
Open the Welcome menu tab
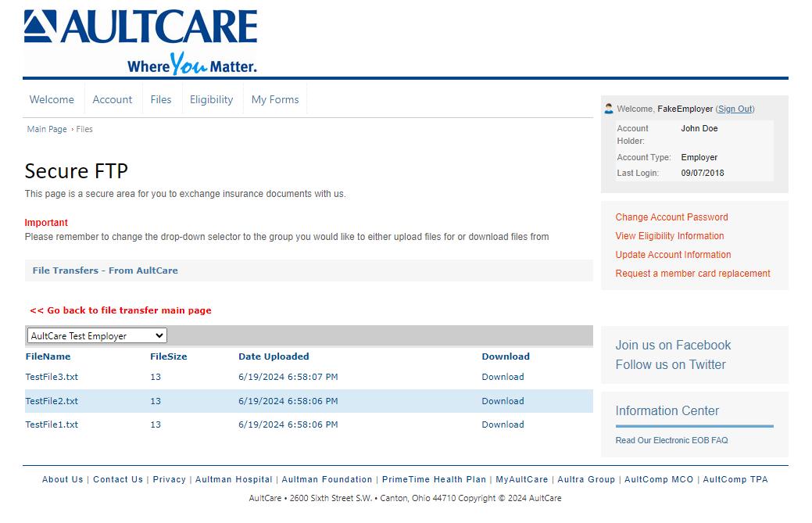[52, 99]
